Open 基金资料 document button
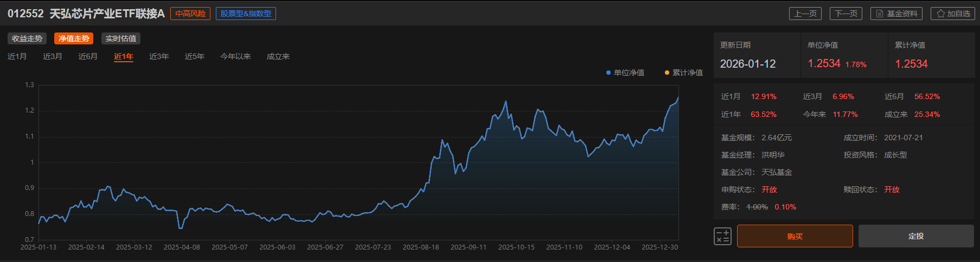980x262 pixels. 896,14
